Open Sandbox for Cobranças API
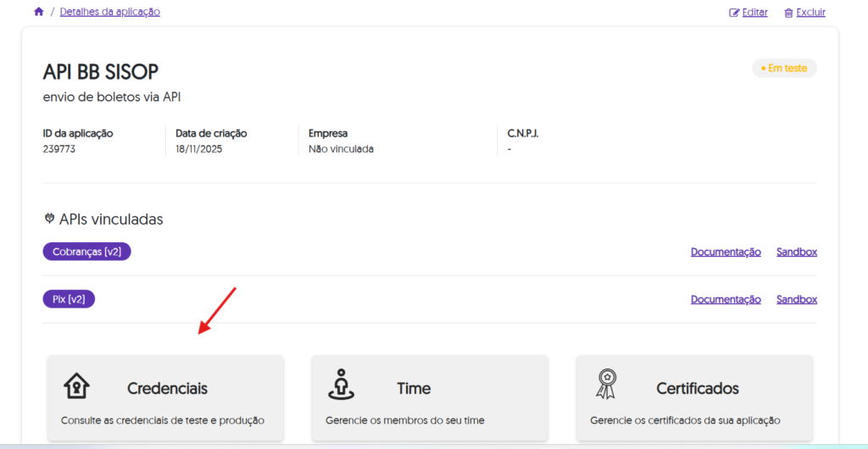868x449 pixels. [796, 252]
